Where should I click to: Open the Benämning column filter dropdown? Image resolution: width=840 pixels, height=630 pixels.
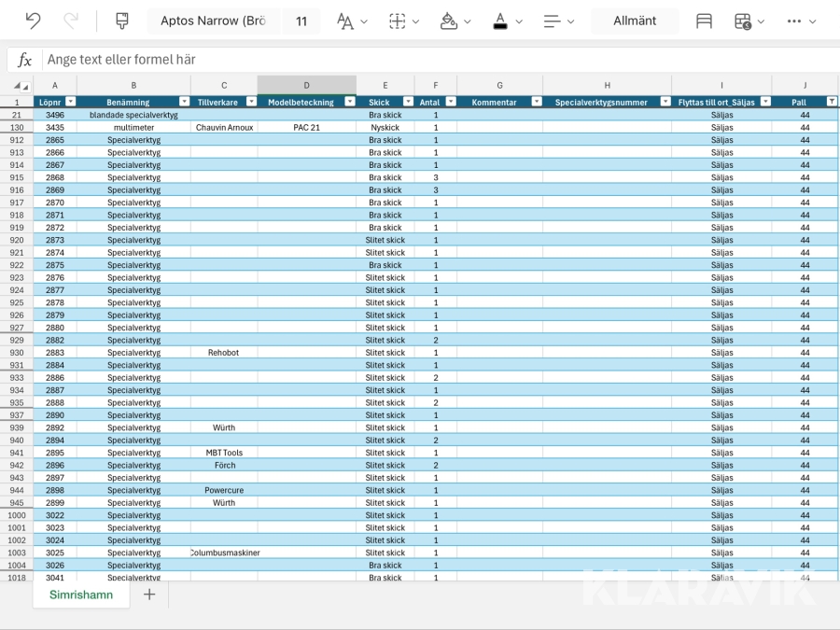pos(183,102)
